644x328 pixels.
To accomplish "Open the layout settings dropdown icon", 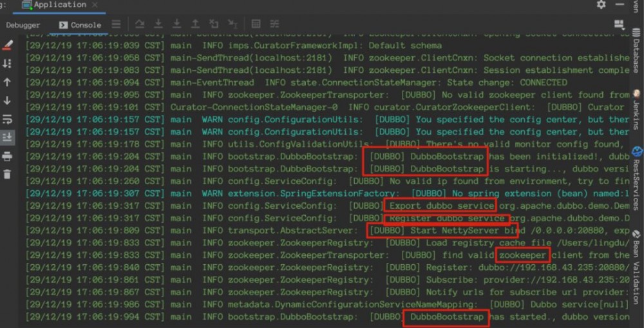I will [x=620, y=24].
